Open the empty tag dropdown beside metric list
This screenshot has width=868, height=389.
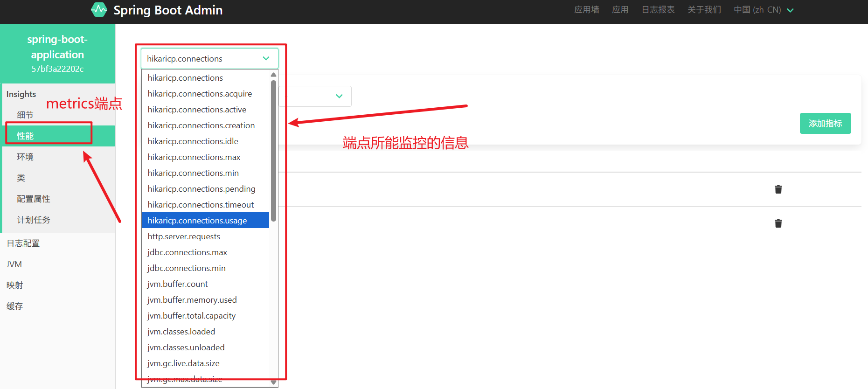(315, 96)
